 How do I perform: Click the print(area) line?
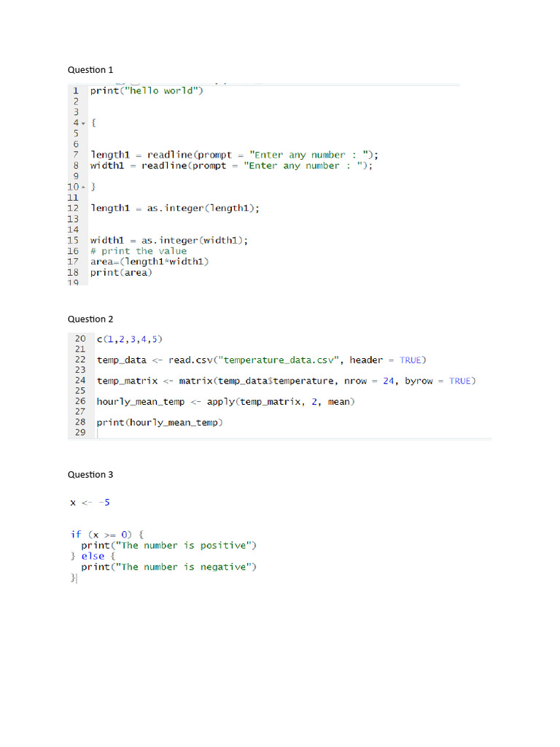[121, 273]
